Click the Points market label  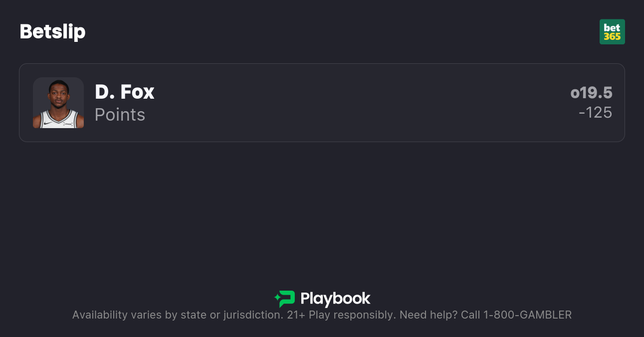click(x=120, y=115)
